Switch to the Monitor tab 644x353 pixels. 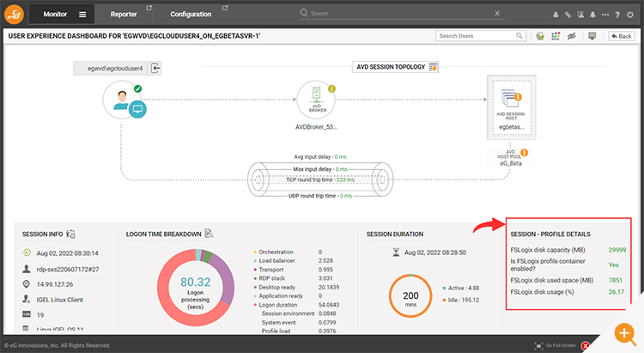[55, 15]
